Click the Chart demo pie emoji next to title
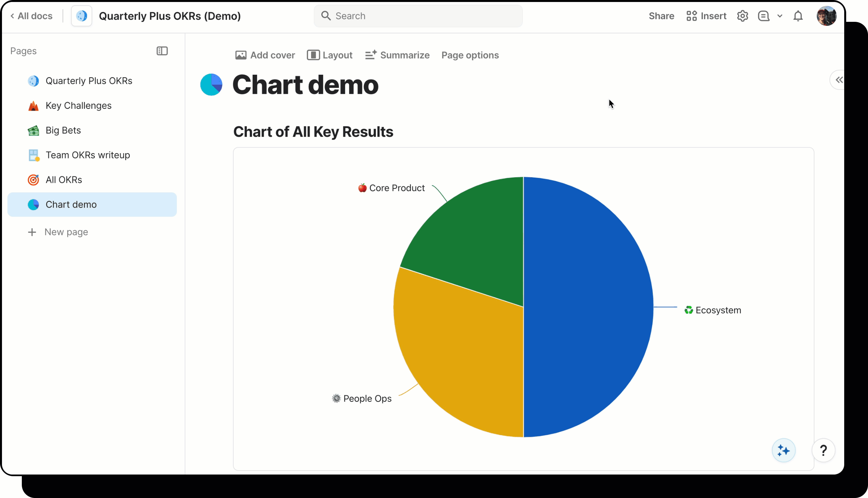 point(211,84)
